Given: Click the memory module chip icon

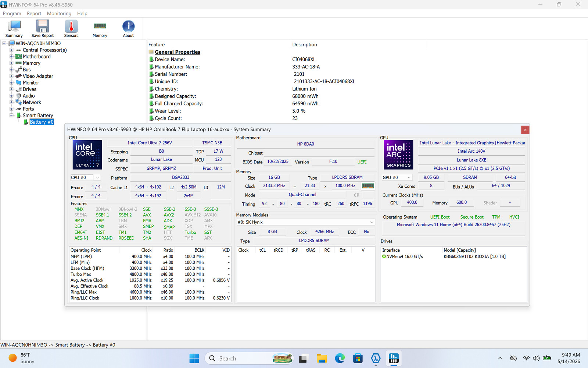Looking at the screenshot, I should coord(368,186).
